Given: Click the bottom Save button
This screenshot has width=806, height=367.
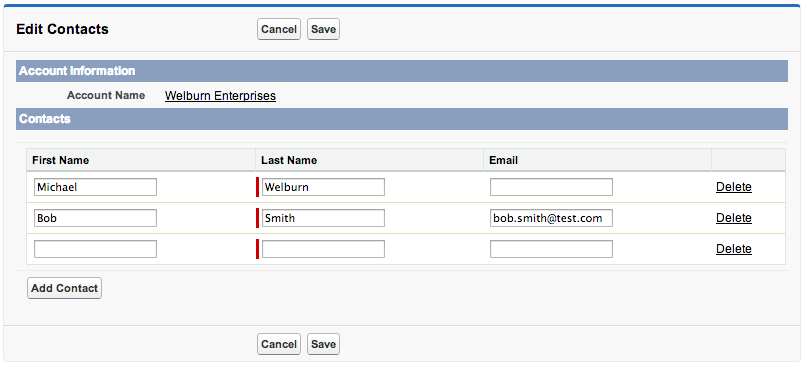Looking at the screenshot, I should 323,344.
